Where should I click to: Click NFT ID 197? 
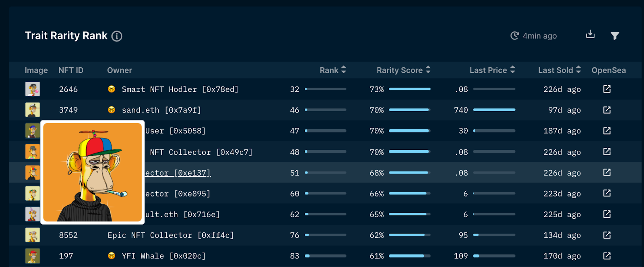(x=66, y=256)
